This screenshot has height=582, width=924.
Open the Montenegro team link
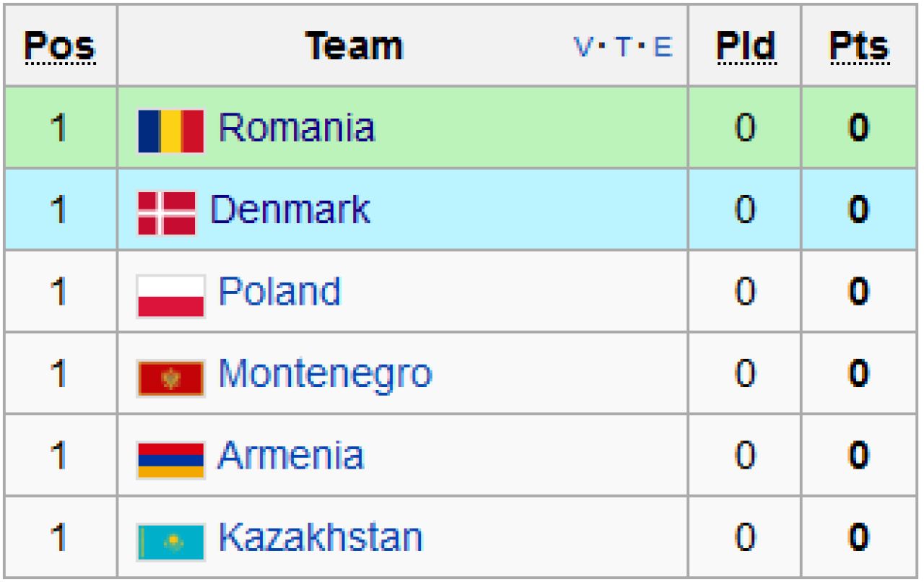pyautogui.click(x=326, y=374)
